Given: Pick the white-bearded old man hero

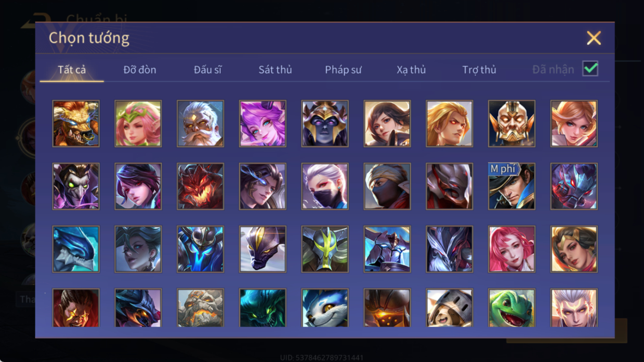Looking at the screenshot, I should click(x=200, y=124).
